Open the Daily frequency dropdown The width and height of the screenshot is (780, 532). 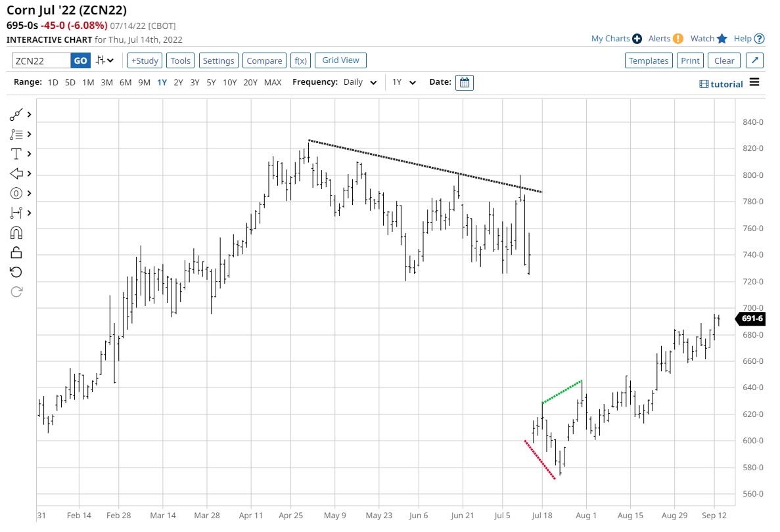(360, 82)
